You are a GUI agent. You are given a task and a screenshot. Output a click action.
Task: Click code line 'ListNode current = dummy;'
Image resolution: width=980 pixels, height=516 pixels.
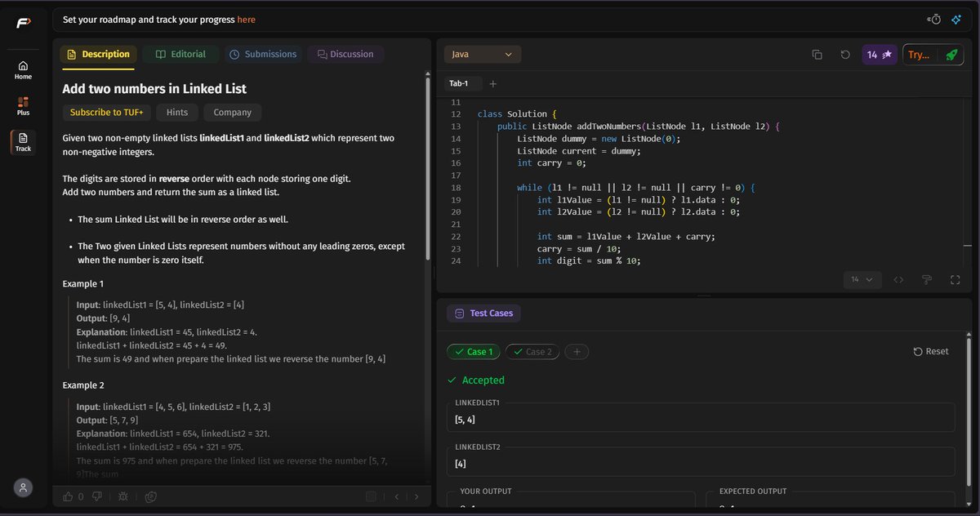point(579,151)
